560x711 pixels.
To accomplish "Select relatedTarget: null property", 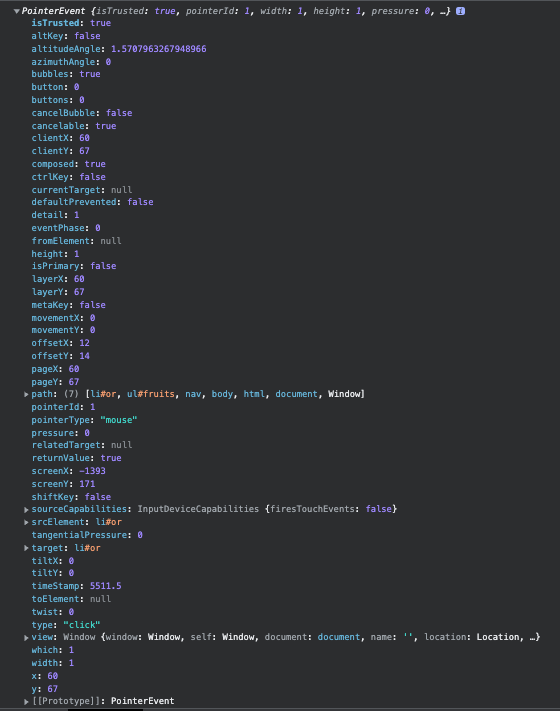I will point(82,445).
